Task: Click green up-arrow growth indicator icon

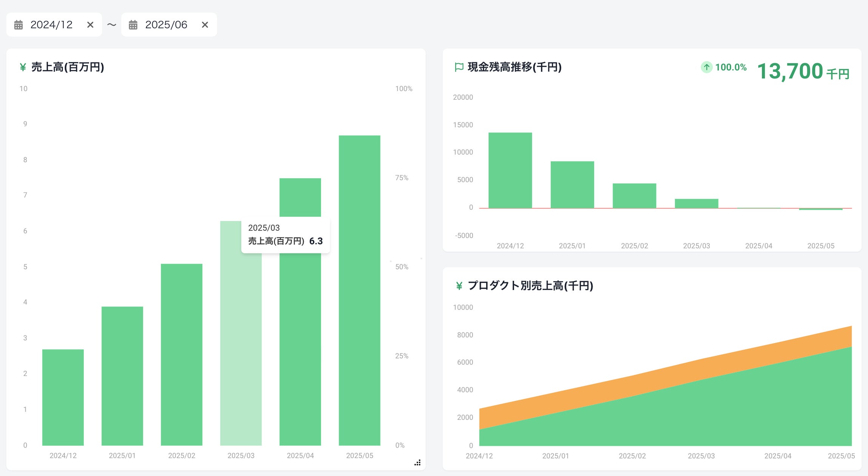Action: 706,67
